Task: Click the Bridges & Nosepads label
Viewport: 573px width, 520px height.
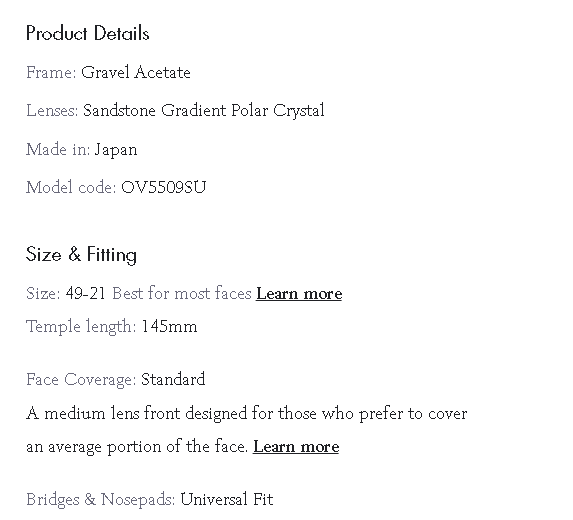Action: 100,500
